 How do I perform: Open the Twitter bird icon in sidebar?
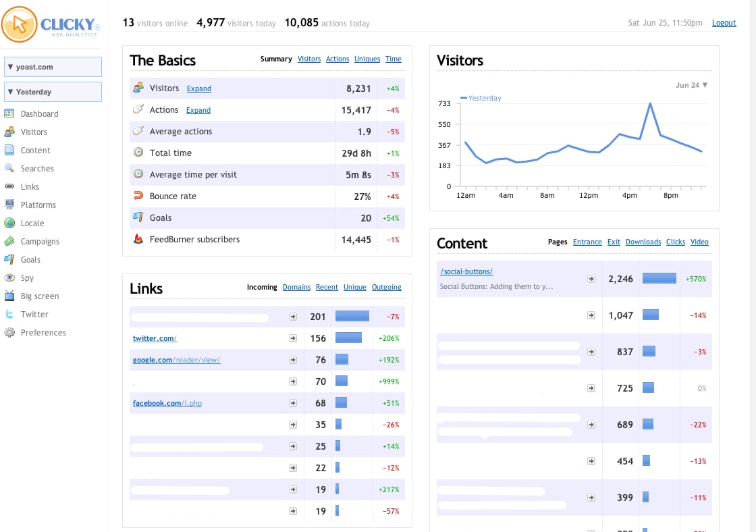click(9, 315)
